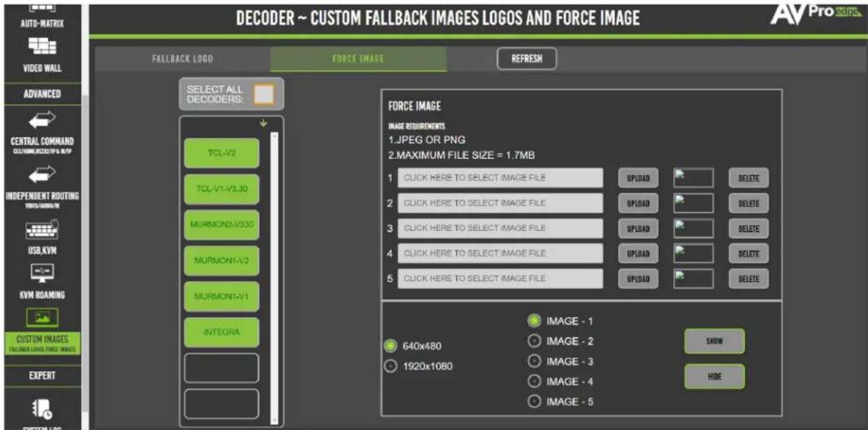Select the MURMON1-V2 decoder

click(221, 260)
